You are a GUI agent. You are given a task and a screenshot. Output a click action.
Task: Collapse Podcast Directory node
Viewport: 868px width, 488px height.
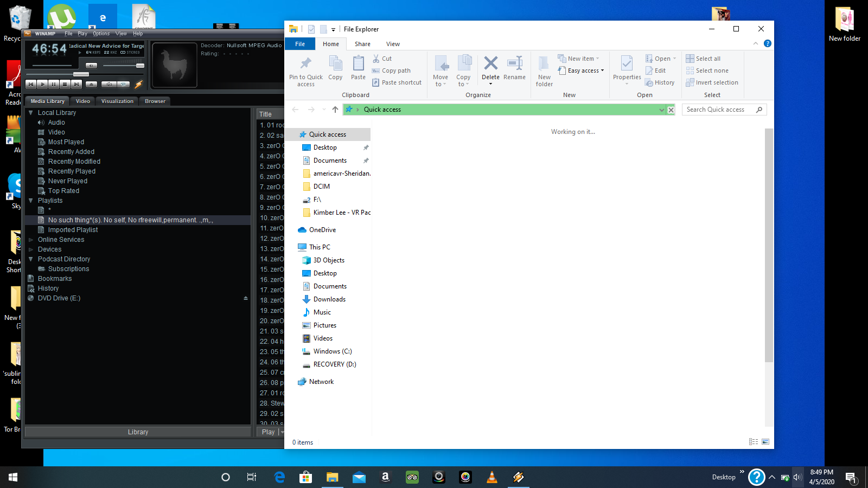point(31,259)
